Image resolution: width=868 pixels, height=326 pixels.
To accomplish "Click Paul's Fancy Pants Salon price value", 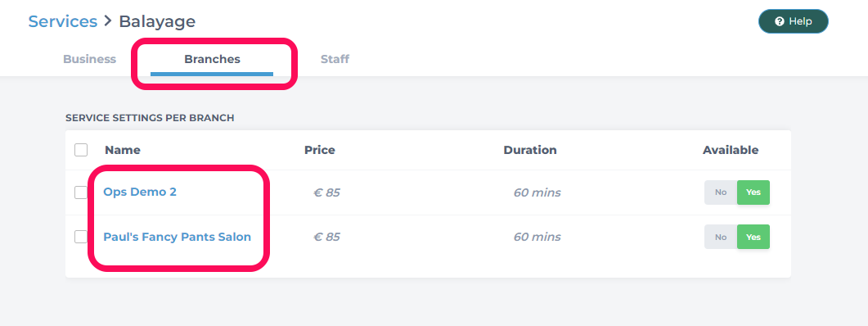I will 326,237.
